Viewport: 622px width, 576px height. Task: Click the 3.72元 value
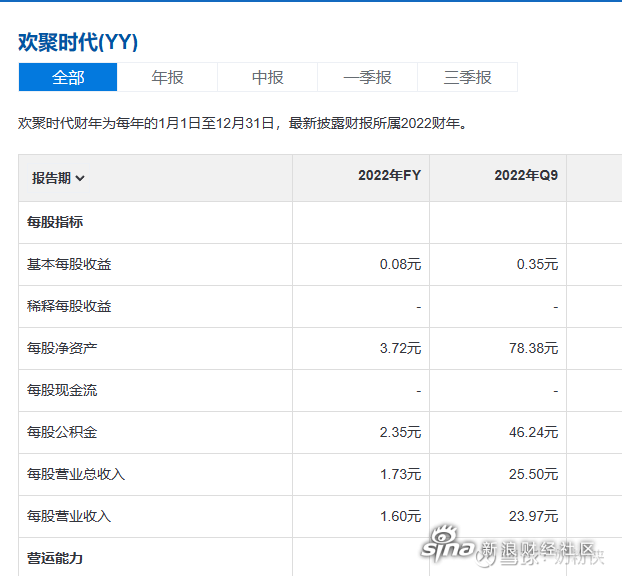400,348
